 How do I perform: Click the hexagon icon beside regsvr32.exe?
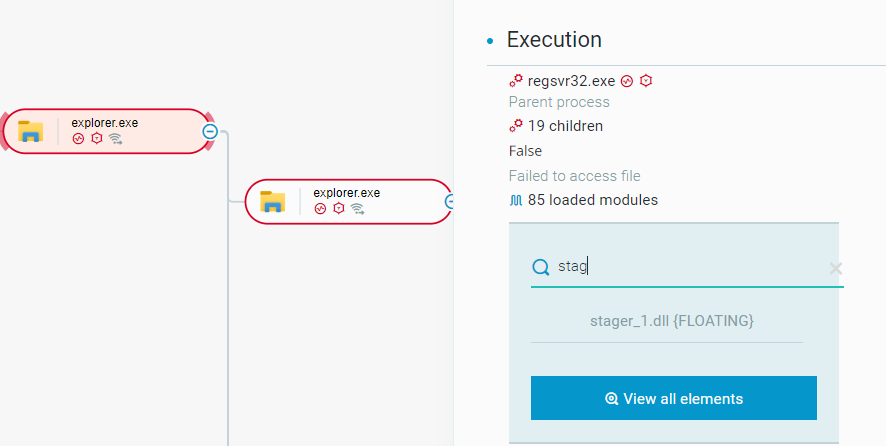pos(646,81)
